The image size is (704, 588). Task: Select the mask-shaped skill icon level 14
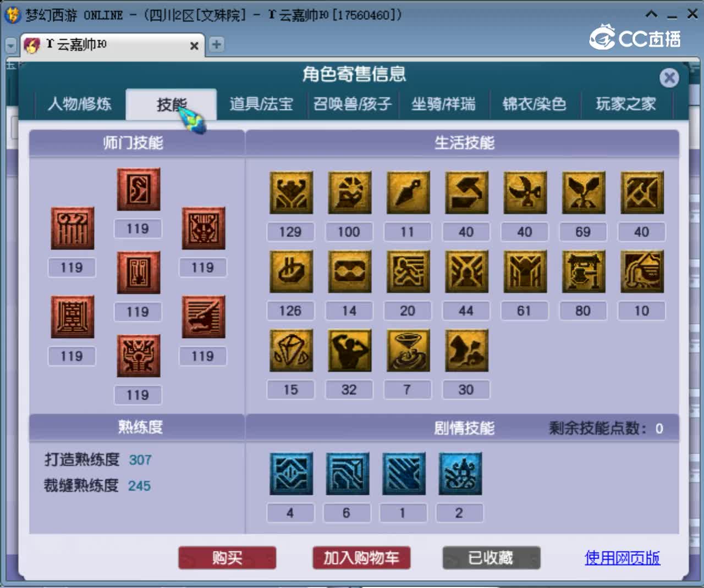(349, 271)
